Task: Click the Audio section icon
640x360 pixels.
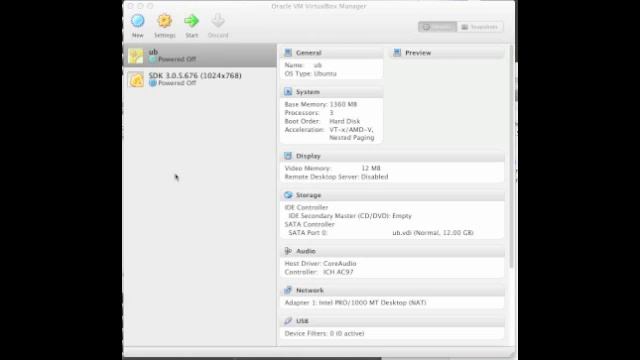Action: pos(288,251)
